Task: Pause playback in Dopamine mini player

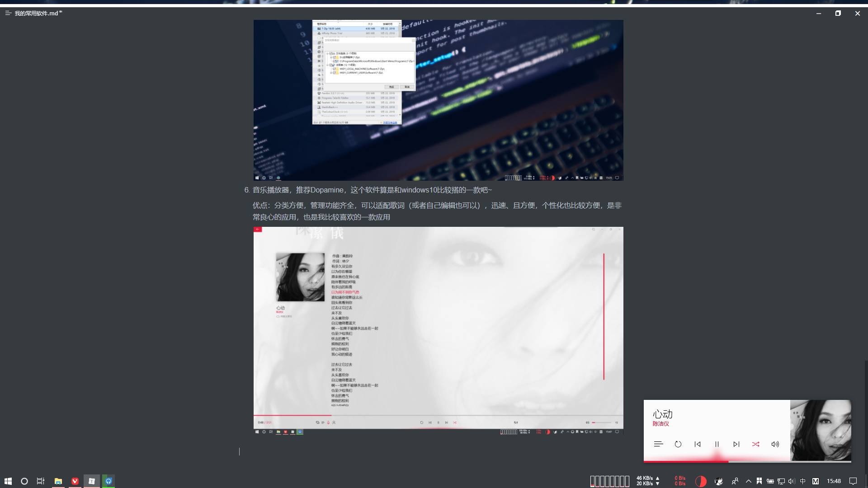Action: (x=717, y=444)
